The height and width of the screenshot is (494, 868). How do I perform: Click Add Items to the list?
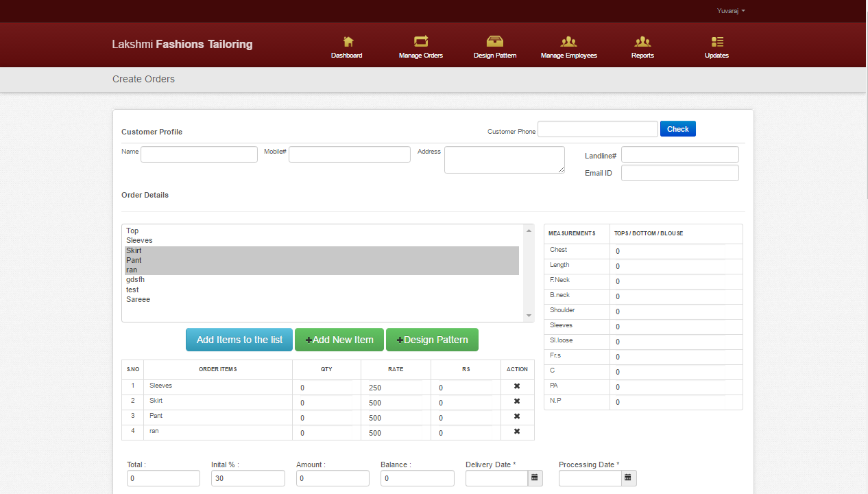coord(239,340)
